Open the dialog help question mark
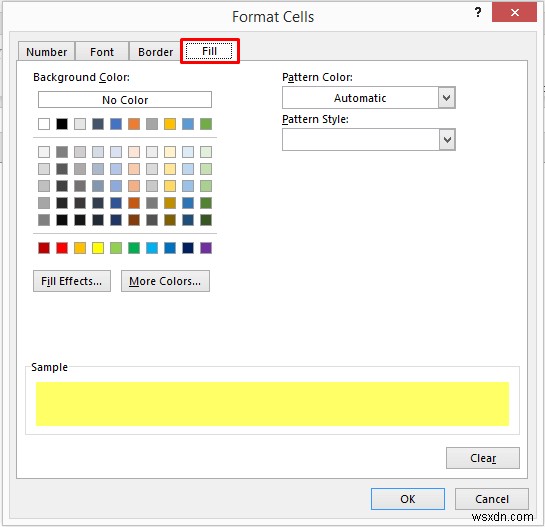545x527 pixels. coord(478,13)
